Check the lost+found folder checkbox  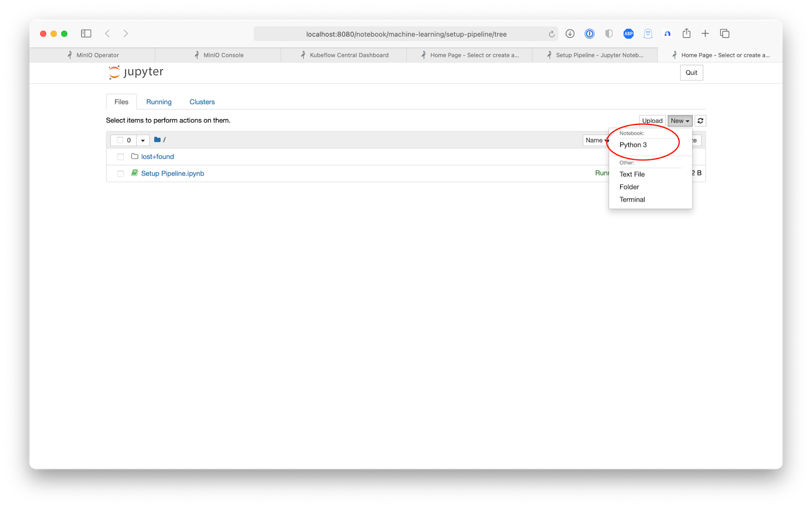point(120,157)
